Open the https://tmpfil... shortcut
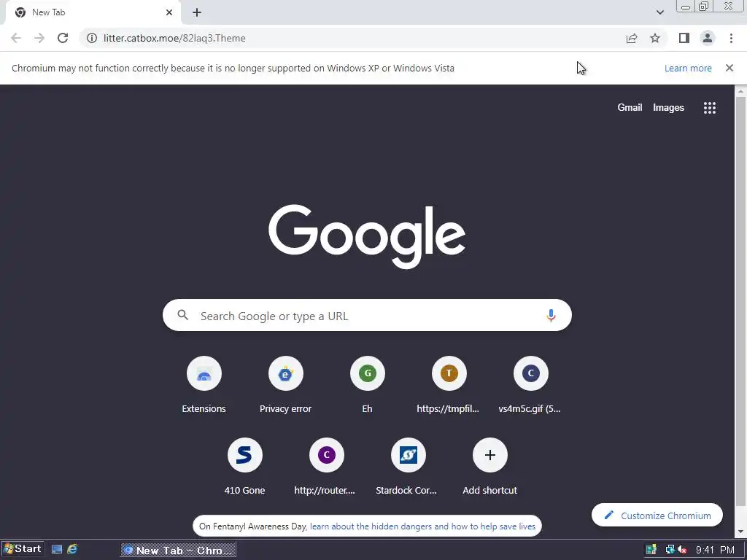Image resolution: width=747 pixels, height=560 pixels. [449, 385]
